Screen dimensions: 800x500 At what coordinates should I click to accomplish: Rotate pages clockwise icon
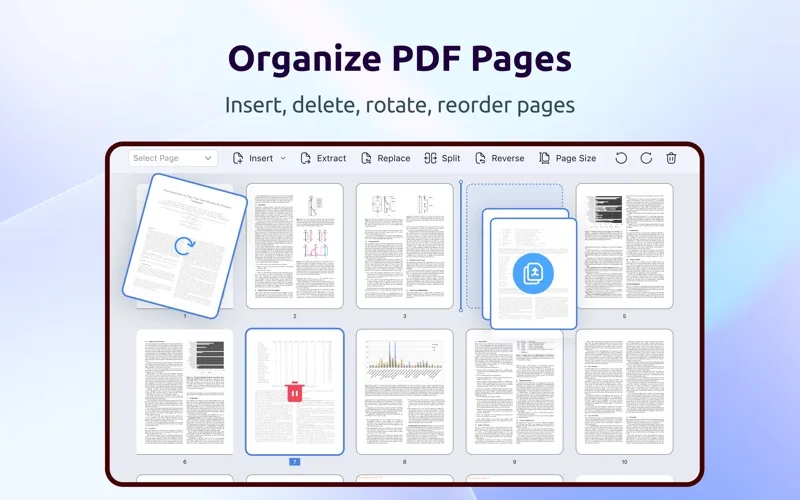[x=646, y=158]
